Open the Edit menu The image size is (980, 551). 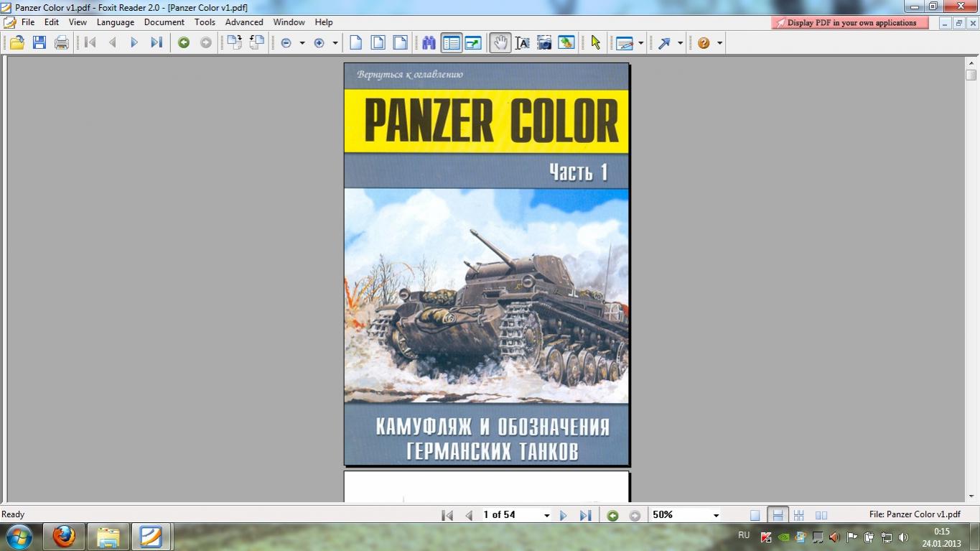point(52,22)
